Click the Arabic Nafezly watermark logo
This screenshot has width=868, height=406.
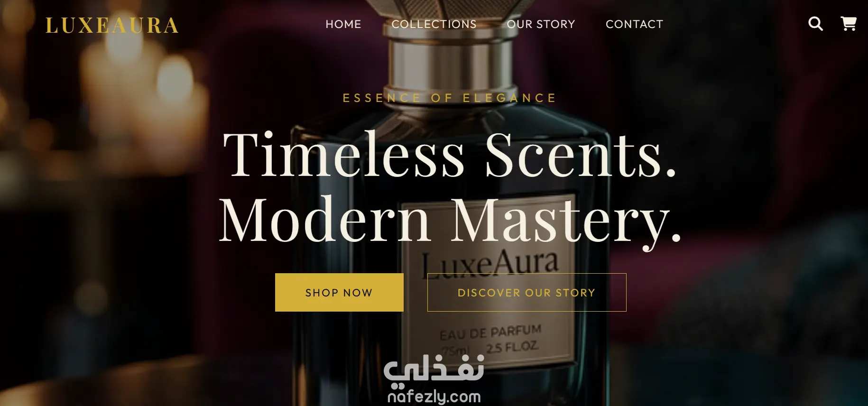click(434, 369)
